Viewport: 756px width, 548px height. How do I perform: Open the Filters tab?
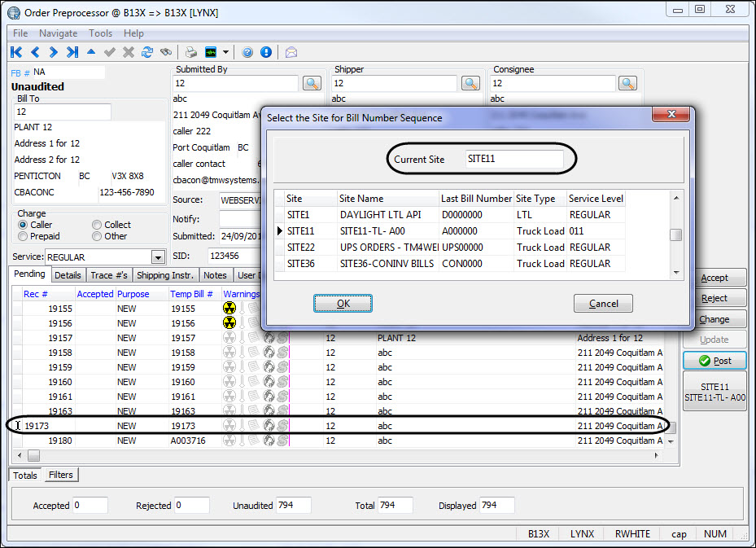tap(60, 475)
